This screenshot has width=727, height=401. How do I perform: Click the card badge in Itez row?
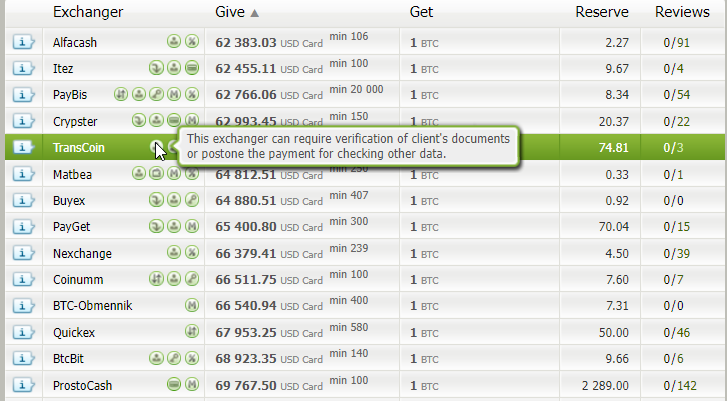pyautogui.click(x=192, y=68)
